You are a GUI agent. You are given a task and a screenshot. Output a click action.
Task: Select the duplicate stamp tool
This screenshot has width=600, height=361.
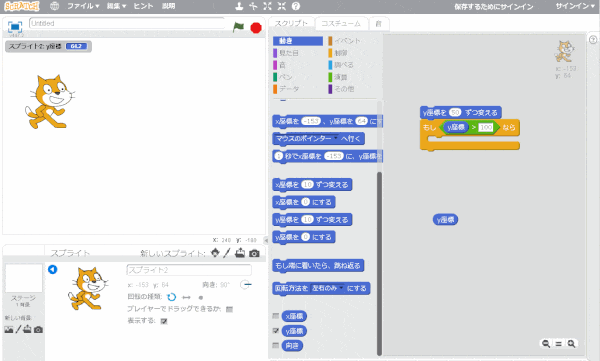[x=239, y=6]
